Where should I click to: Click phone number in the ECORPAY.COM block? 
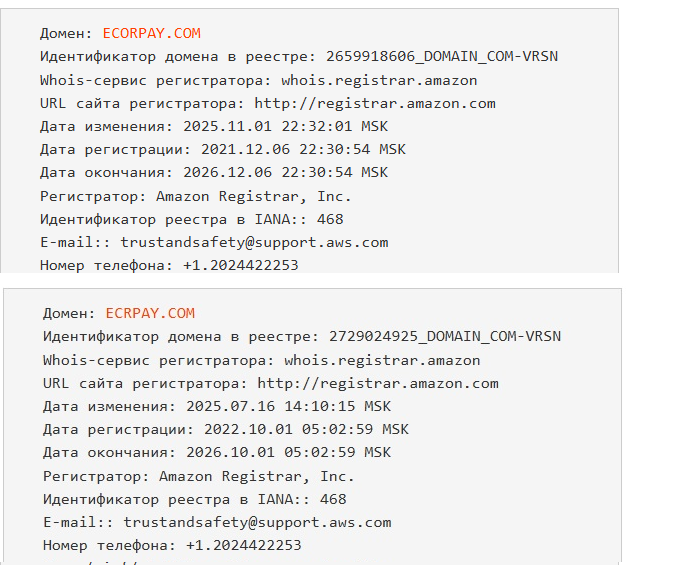240,265
